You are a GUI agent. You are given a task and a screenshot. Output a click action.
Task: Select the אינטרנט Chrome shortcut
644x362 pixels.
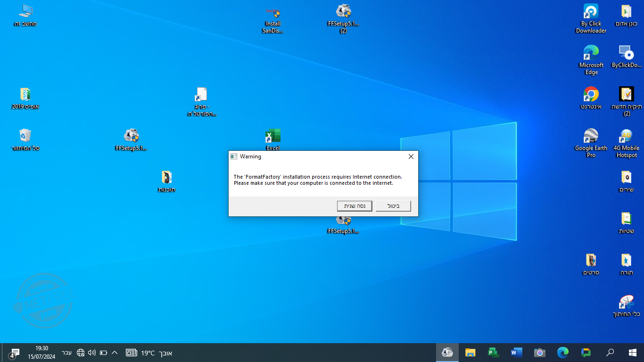[591, 98]
